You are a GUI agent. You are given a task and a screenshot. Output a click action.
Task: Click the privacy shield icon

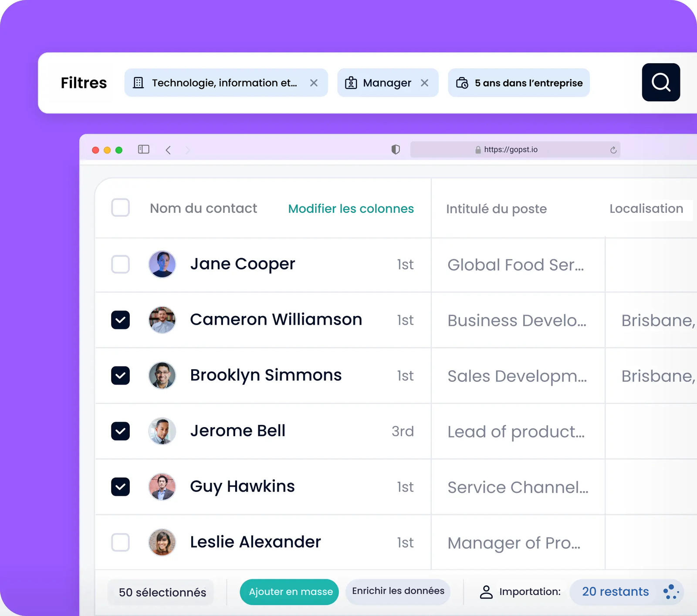point(396,149)
